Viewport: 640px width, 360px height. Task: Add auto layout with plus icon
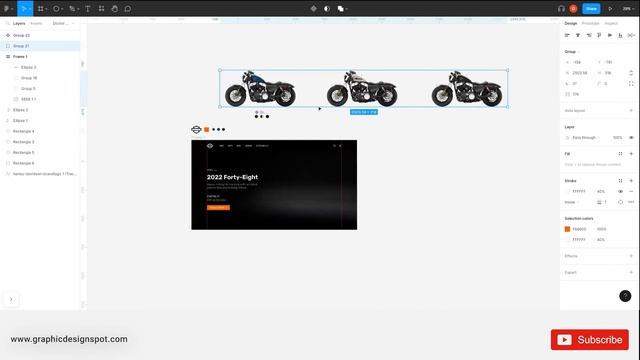coord(631,111)
